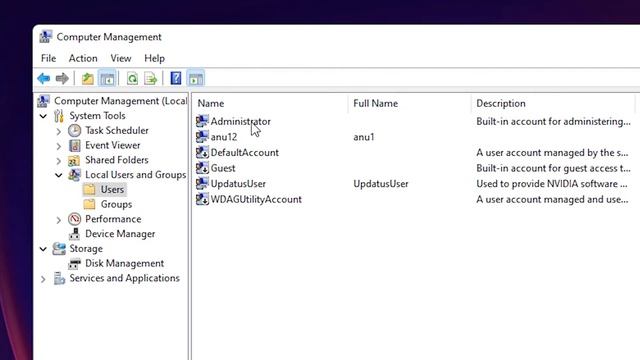Open the View menu
The width and height of the screenshot is (640, 360).
coord(121,58)
